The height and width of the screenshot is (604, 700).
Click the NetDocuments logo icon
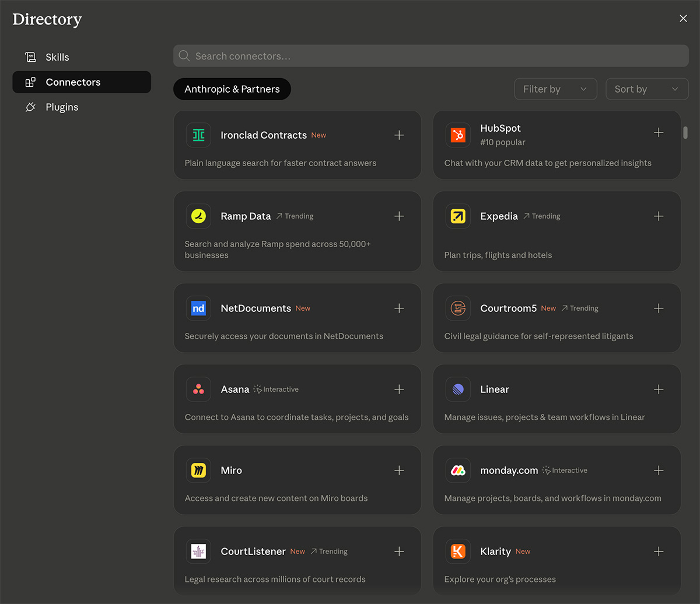tap(198, 308)
